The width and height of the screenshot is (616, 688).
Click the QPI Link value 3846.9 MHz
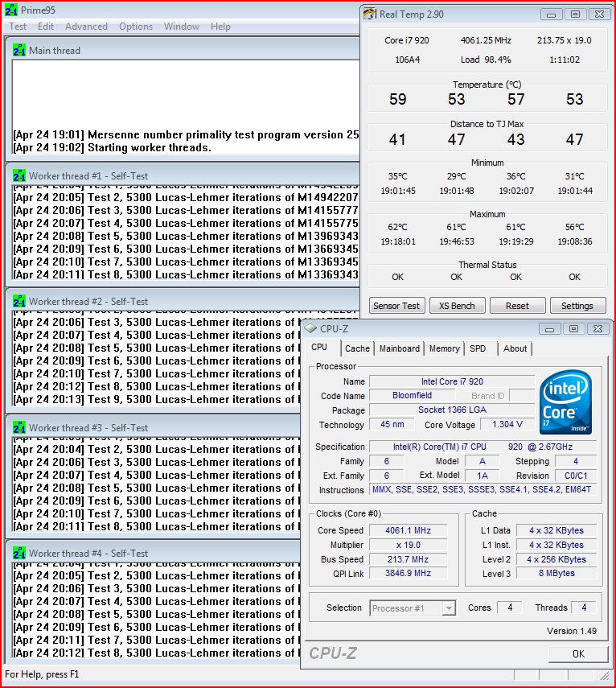point(409,573)
